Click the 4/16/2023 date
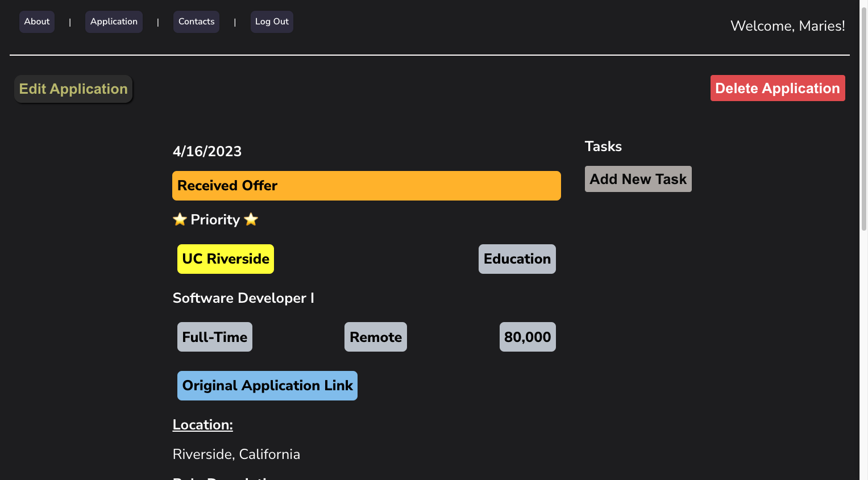This screenshot has height=480, width=868. point(207,151)
